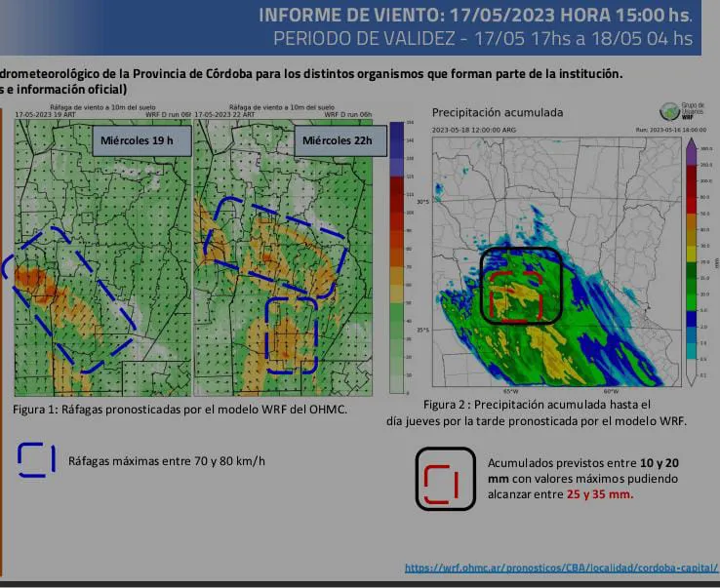Click the wind gust color scale bar

[396, 254]
